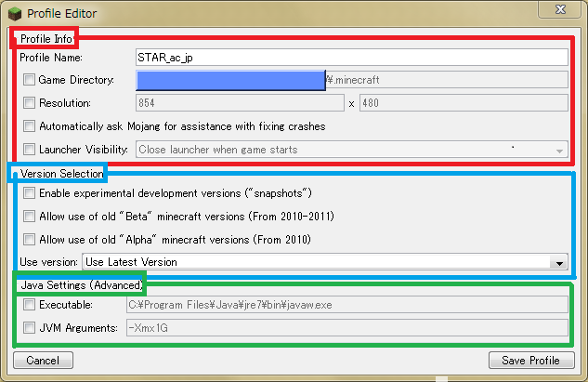Screen dimensions: 588x382
Task: Enable the Game Directory checkbox
Action: click(30, 80)
